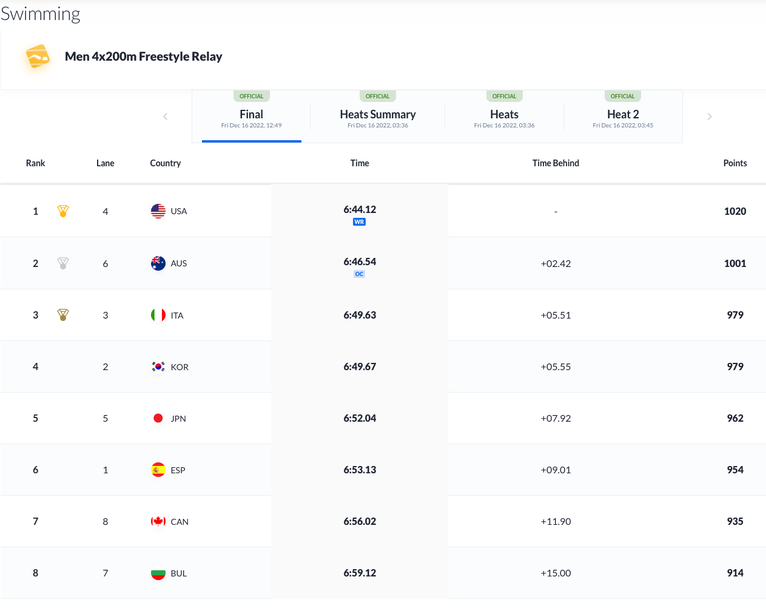766x608 pixels.
Task: Click the gold medal icon for rank 1
Action: [63, 211]
